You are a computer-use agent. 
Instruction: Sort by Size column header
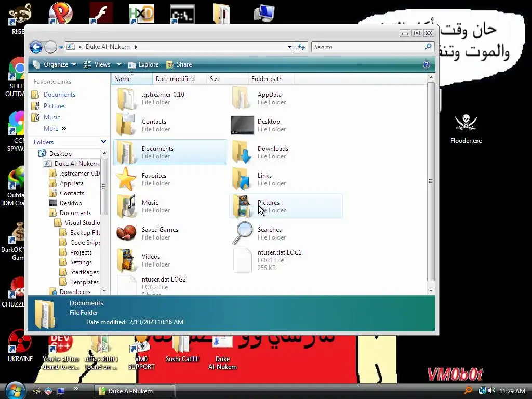pyautogui.click(x=228, y=79)
